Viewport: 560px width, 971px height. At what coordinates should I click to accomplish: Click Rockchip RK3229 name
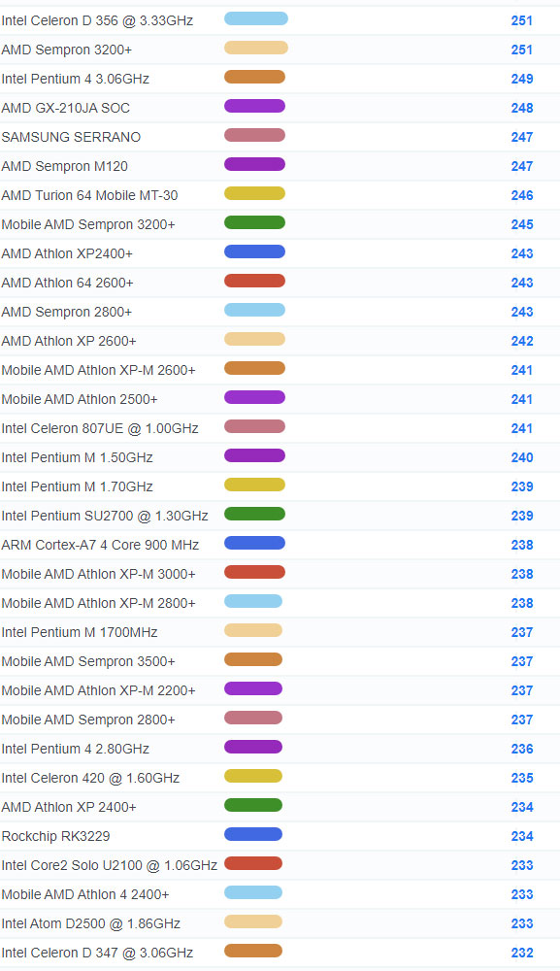tap(55, 835)
